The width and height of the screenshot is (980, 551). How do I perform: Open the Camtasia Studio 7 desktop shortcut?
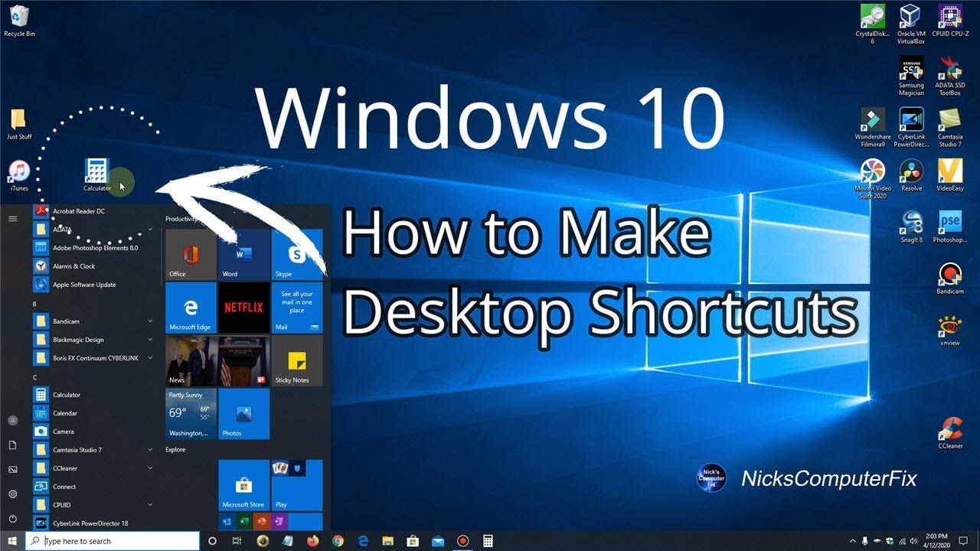(950, 127)
